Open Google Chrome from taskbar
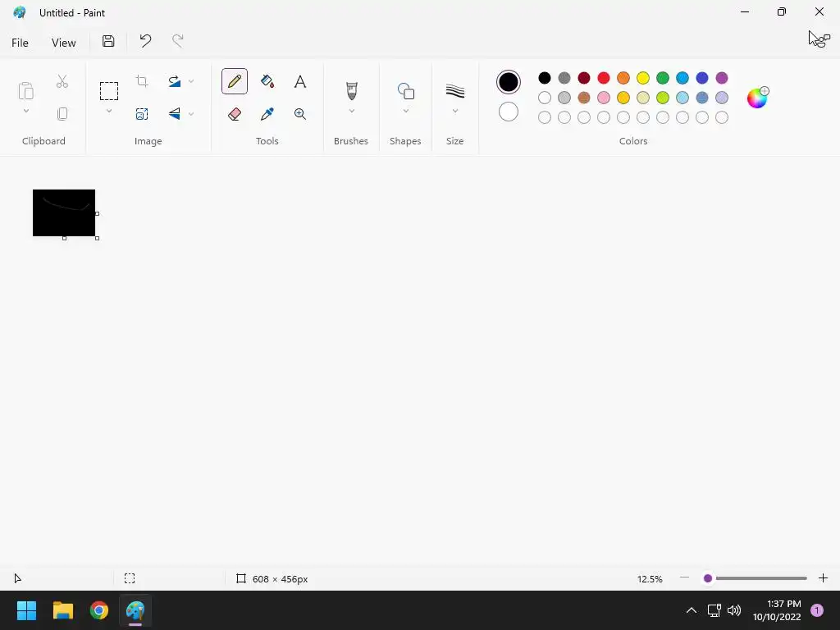 pos(99,610)
